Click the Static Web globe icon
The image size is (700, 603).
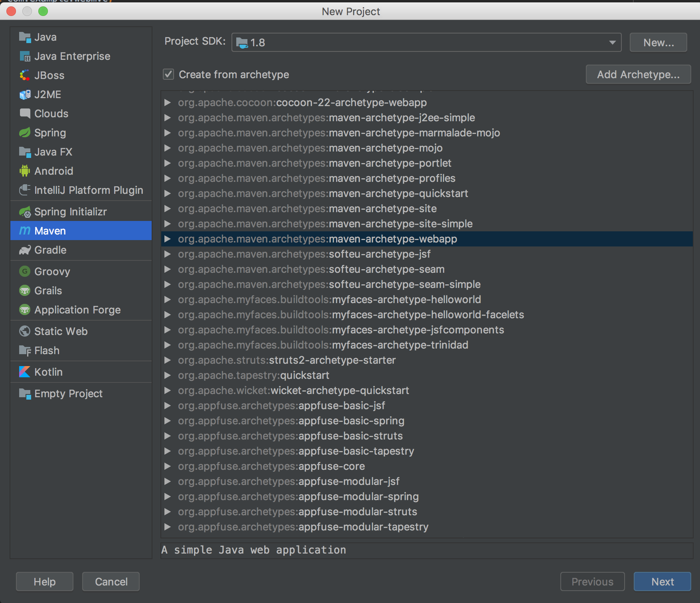click(x=25, y=331)
